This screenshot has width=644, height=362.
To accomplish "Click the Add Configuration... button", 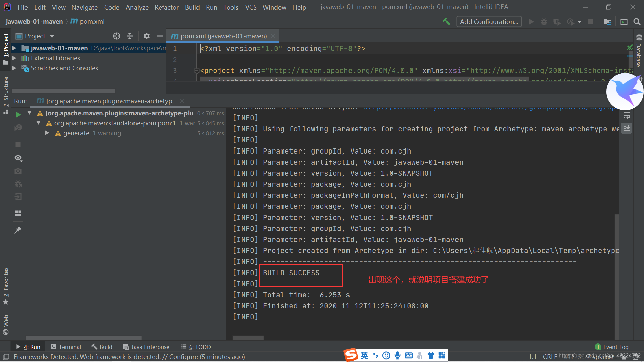I will (x=489, y=22).
